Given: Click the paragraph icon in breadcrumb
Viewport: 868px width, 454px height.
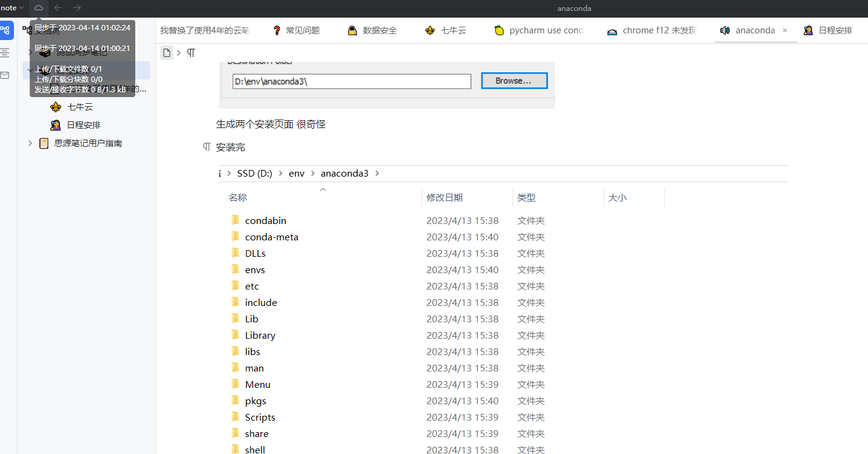Looking at the screenshot, I should pyautogui.click(x=191, y=53).
